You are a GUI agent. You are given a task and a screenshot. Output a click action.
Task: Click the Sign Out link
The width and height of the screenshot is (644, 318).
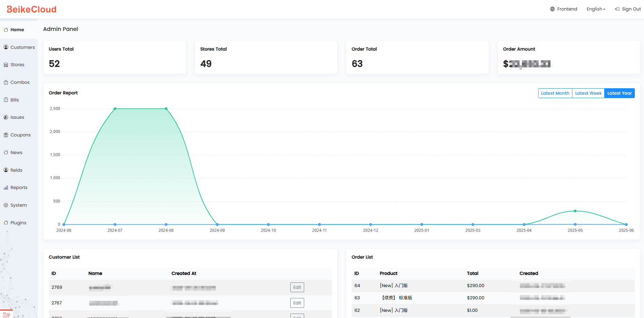point(628,9)
